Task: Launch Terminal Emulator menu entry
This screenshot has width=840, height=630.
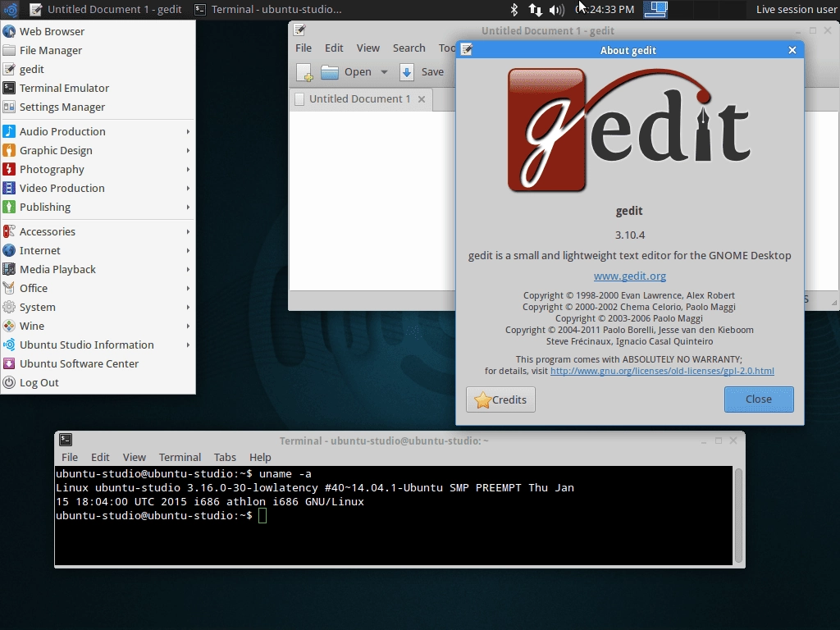Action: pyautogui.click(x=98, y=88)
